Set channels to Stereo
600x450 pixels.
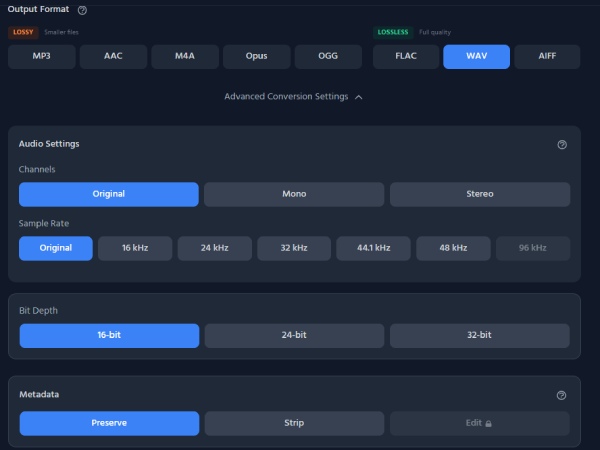pos(480,194)
